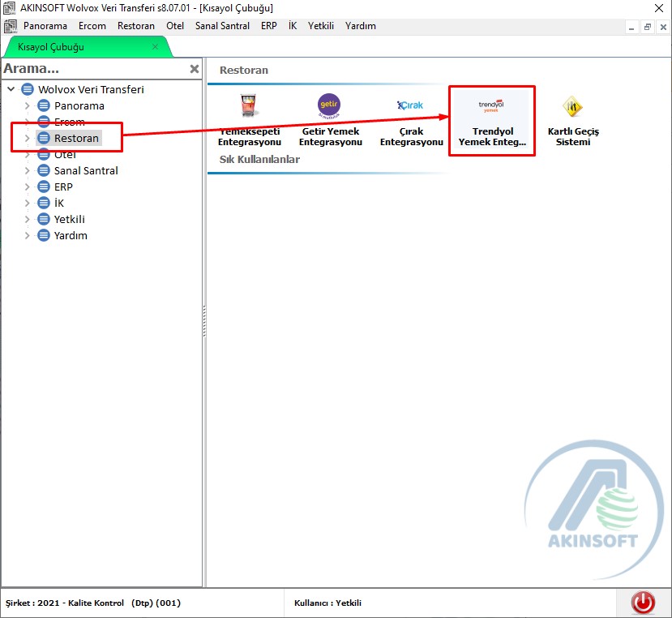Select Yetkili in the tree
Image resolution: width=672 pixels, height=618 pixels.
coord(70,219)
